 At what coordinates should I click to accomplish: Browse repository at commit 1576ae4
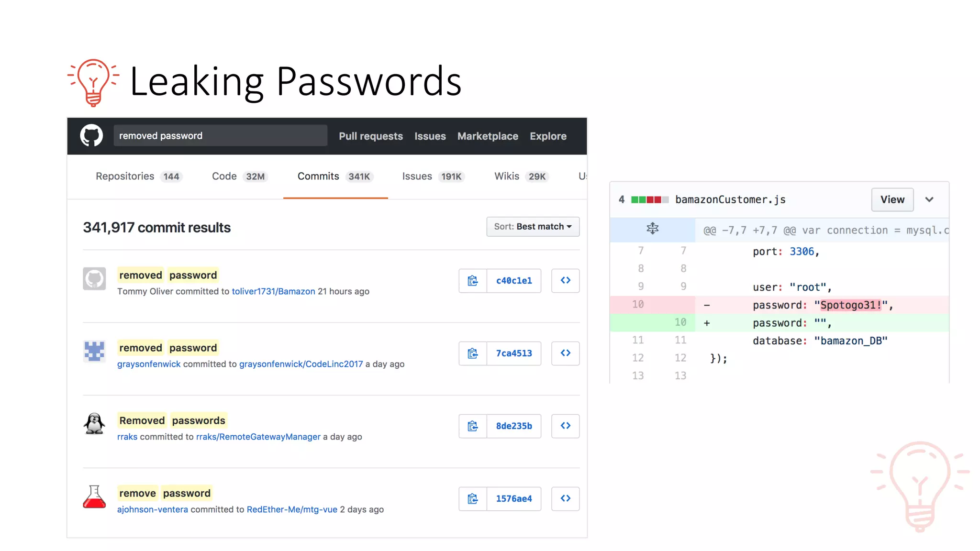(566, 499)
